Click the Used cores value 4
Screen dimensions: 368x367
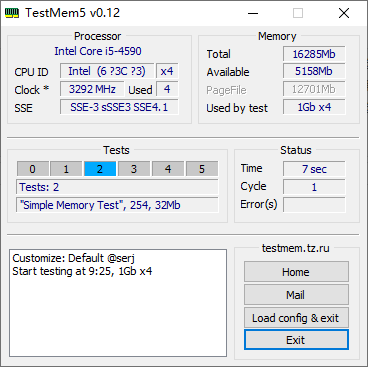point(167,89)
